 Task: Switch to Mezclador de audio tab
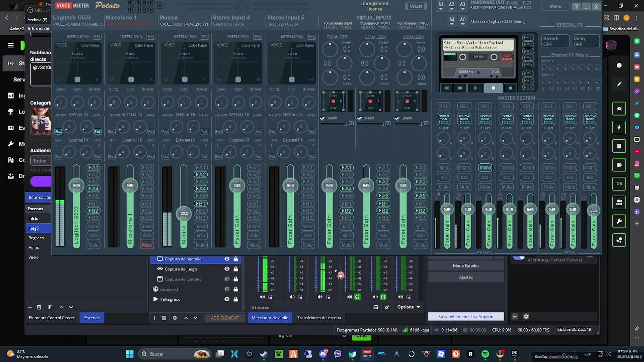point(270,318)
